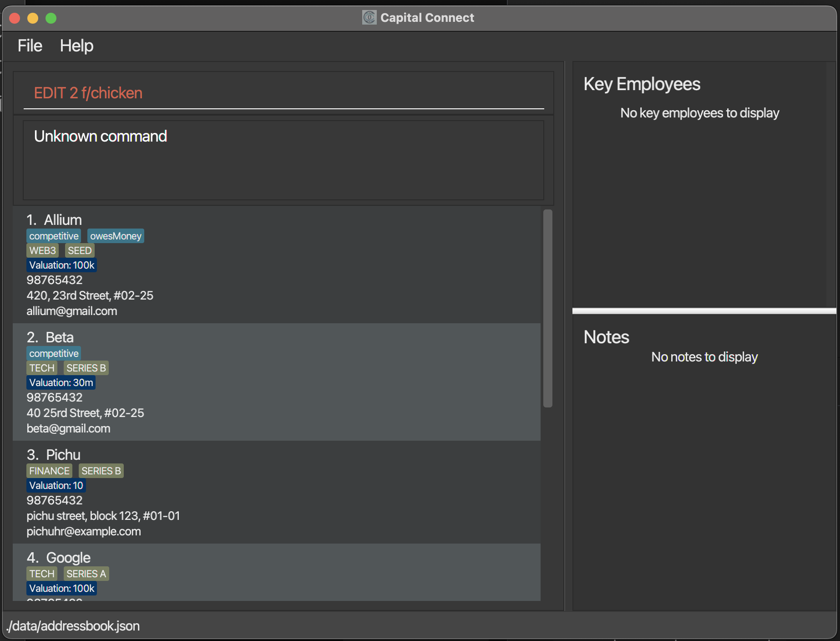This screenshot has height=641, width=840.
Task: Click Google's TECH industry tag
Action: pyautogui.click(x=42, y=574)
